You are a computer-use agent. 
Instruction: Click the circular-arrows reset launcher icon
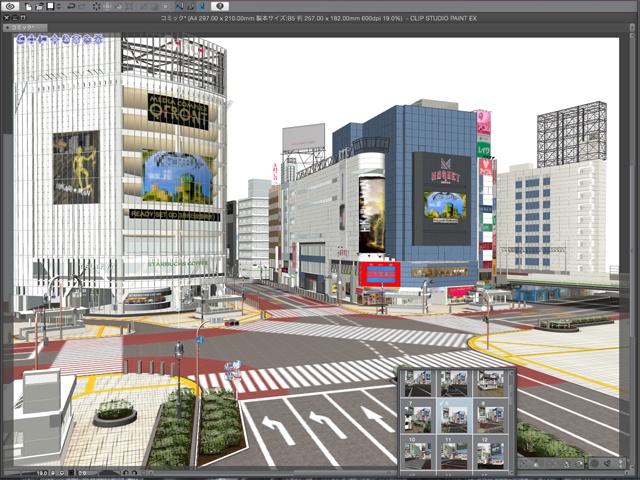tap(566, 463)
